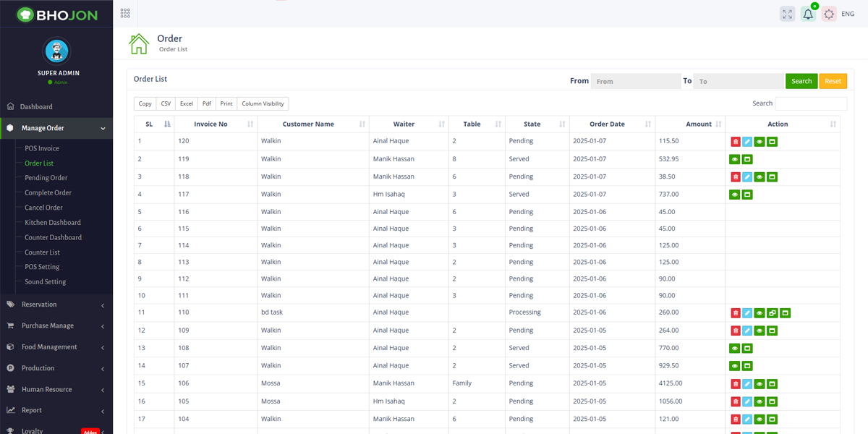The width and height of the screenshot is (868, 434).
Task: Click the green home icon beside Order breadcrumb
Action: tap(137, 43)
